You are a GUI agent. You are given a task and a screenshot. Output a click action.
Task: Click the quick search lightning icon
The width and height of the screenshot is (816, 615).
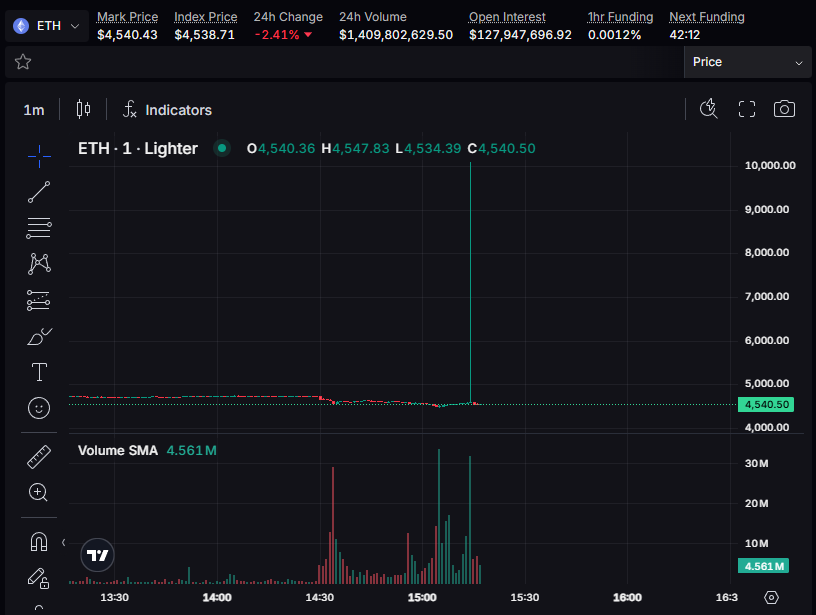click(708, 109)
